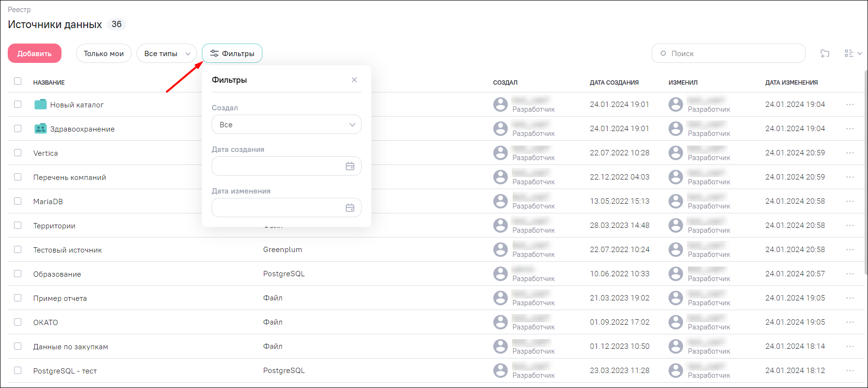
Task: Open the Все типы dropdown
Action: (x=167, y=53)
